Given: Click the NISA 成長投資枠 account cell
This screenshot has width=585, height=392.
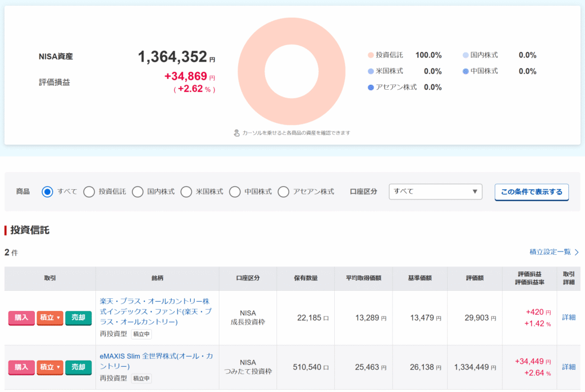Looking at the screenshot, I should (x=248, y=317).
